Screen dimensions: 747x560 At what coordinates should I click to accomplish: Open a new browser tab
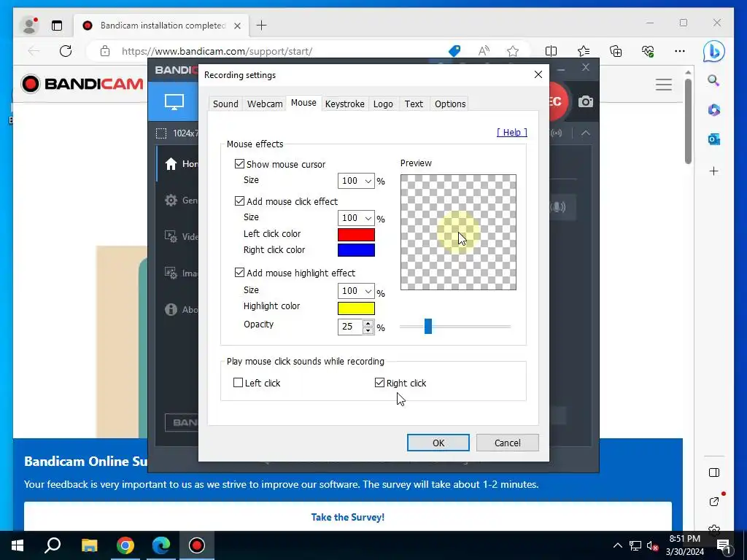[x=262, y=26]
